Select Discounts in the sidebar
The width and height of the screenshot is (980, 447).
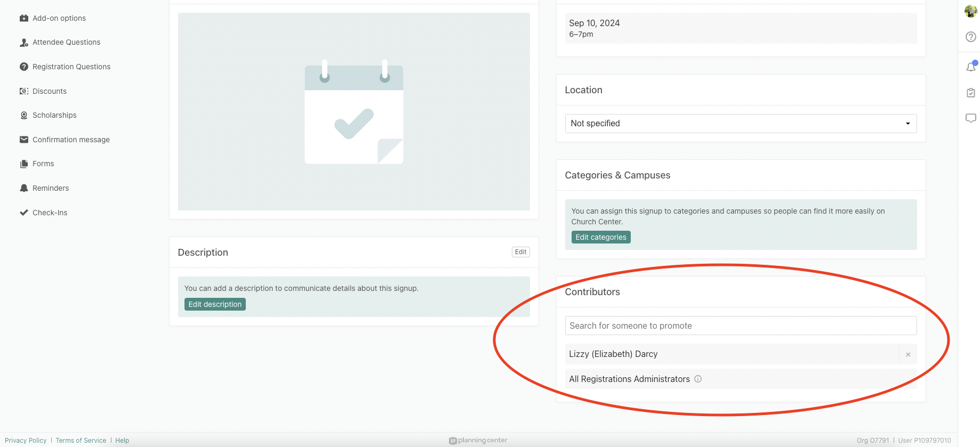coord(49,91)
